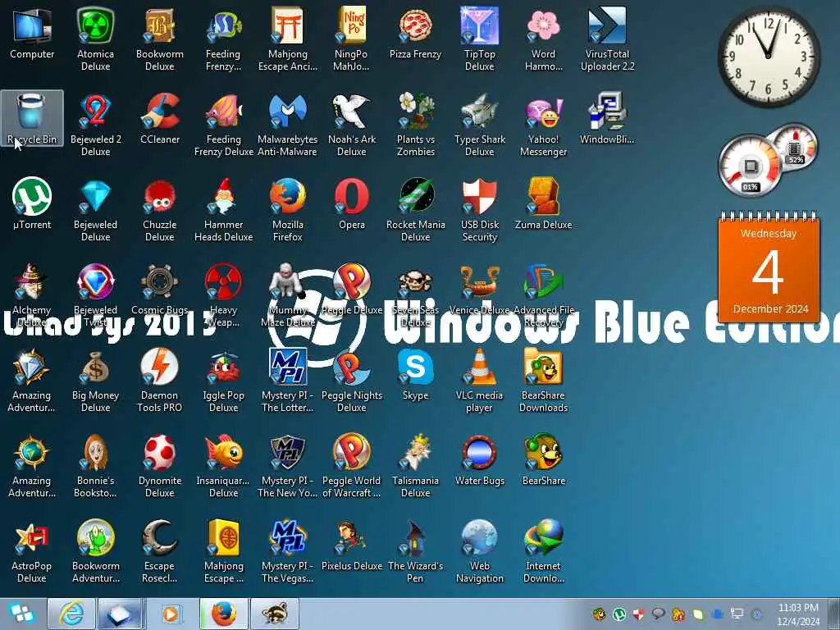
Task: Open Bookworm Deluxe icon
Action: click(x=160, y=39)
